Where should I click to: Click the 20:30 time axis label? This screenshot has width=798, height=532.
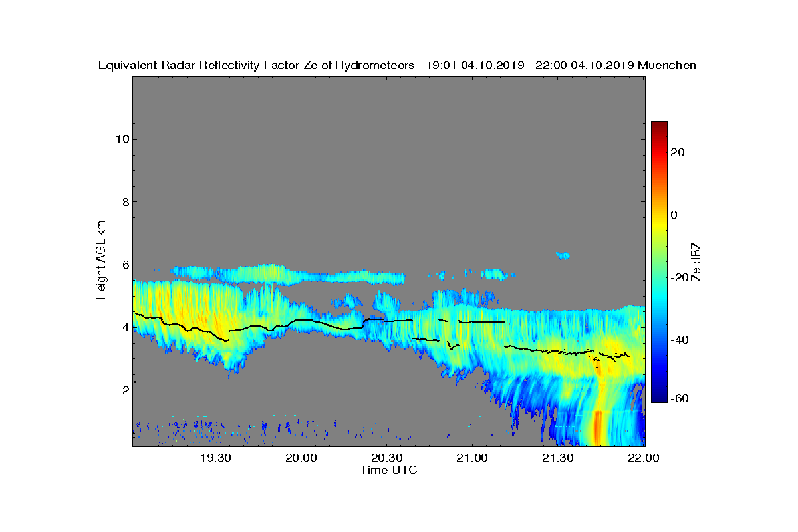(386, 458)
